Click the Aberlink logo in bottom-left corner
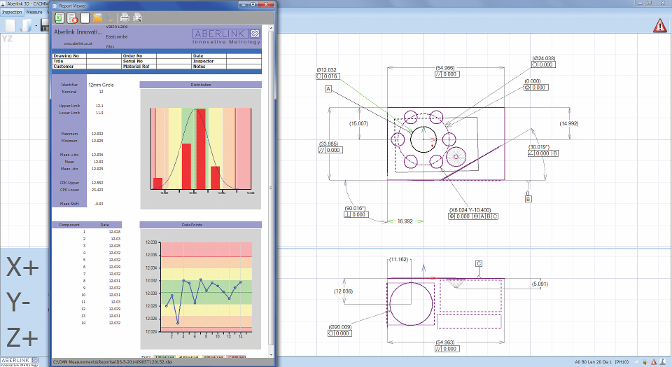This screenshot has width=672, height=367. click(x=20, y=361)
